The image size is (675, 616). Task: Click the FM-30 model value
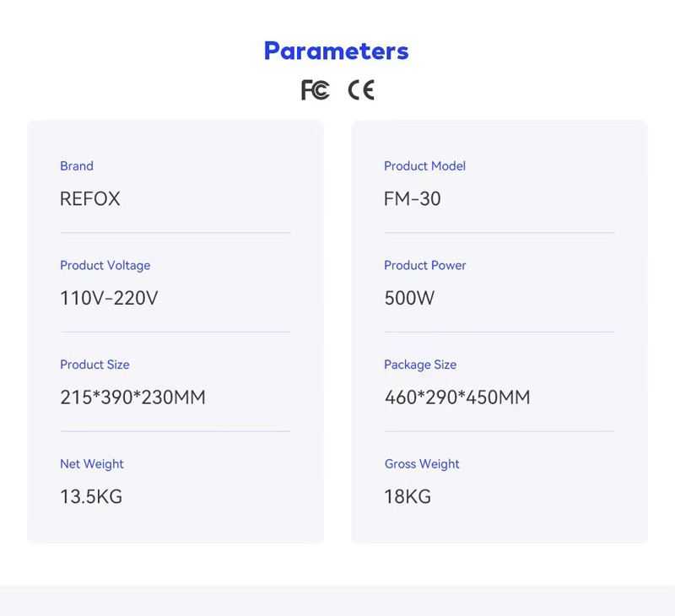[413, 199]
